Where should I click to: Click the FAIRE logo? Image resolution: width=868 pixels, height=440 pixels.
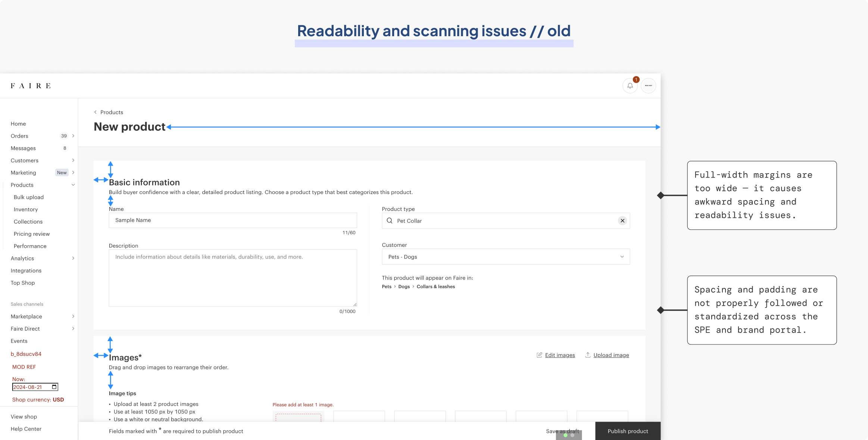click(31, 86)
